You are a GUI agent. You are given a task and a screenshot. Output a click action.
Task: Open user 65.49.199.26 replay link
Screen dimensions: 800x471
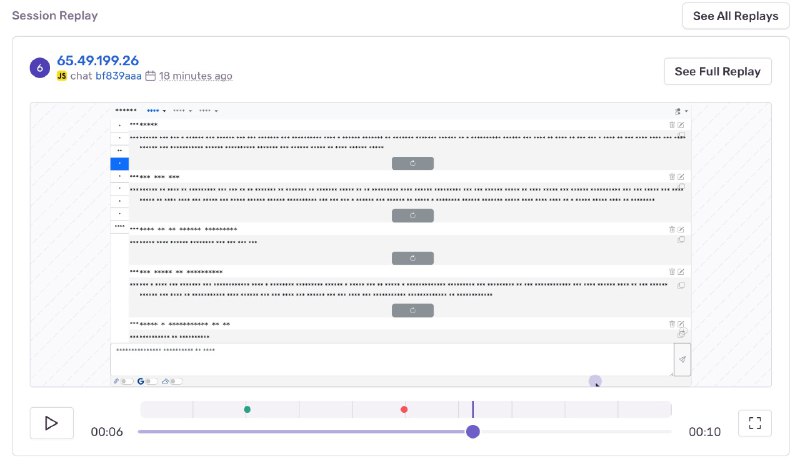click(x=97, y=61)
